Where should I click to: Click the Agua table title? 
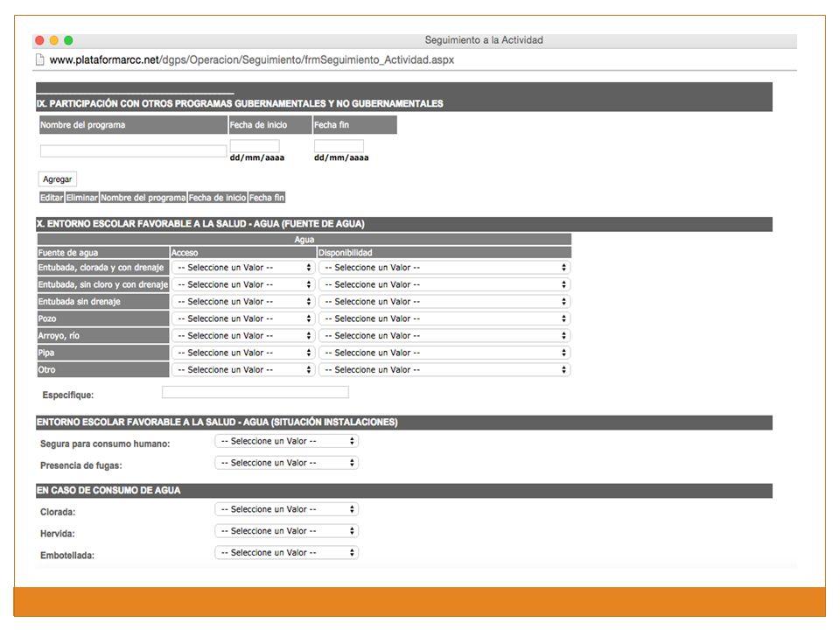(x=304, y=240)
